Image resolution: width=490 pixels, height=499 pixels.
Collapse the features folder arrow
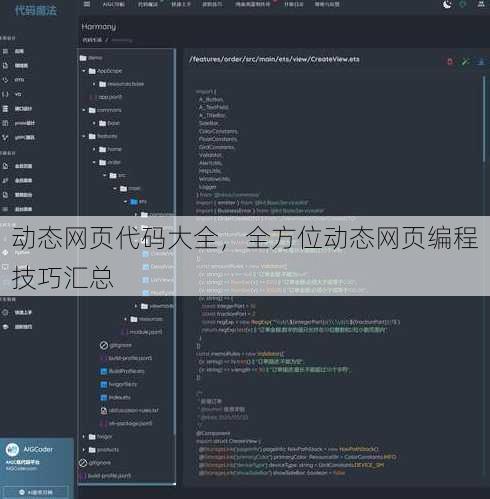(84, 136)
